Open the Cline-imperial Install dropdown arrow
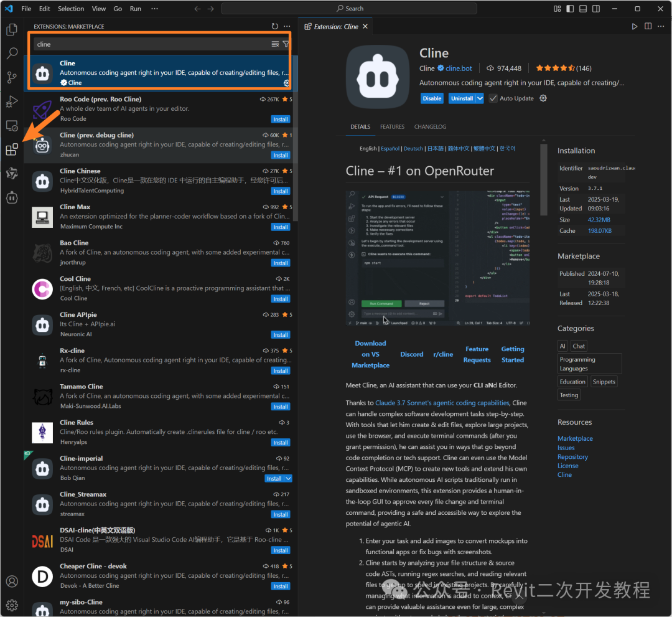Image resolution: width=672 pixels, height=617 pixels. pos(289,479)
